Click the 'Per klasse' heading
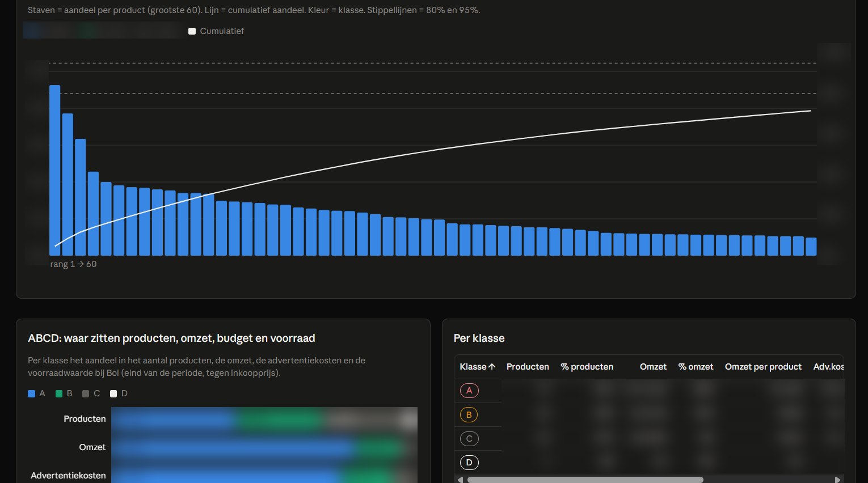The image size is (868, 483). [x=479, y=338]
